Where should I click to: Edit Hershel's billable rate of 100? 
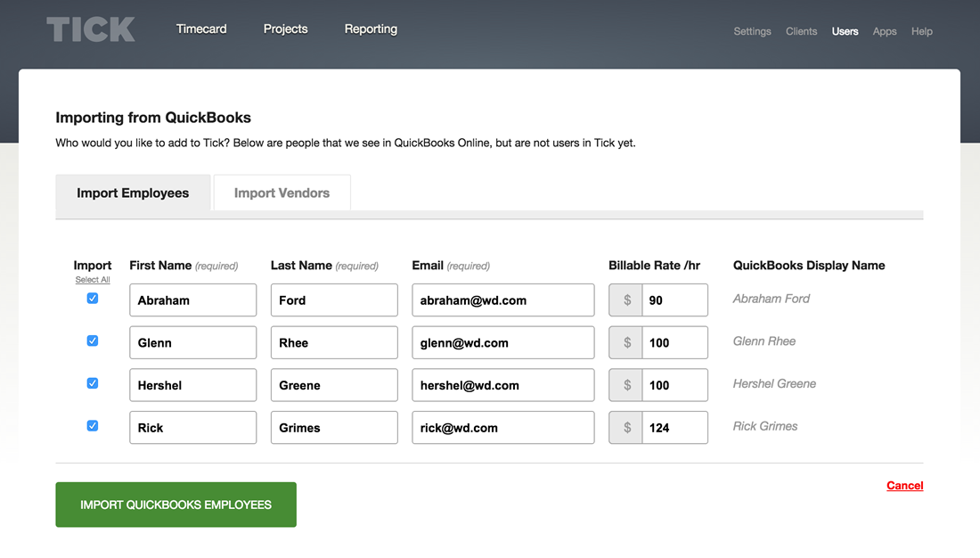click(675, 385)
